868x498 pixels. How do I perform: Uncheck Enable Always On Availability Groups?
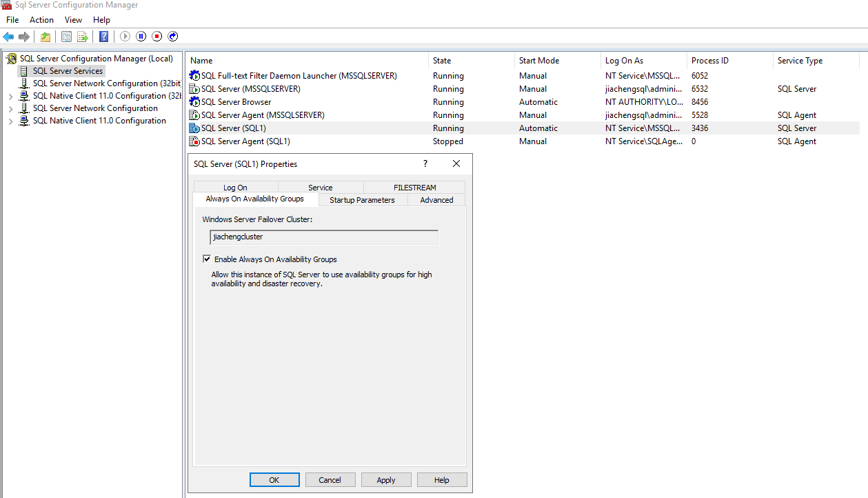(207, 259)
